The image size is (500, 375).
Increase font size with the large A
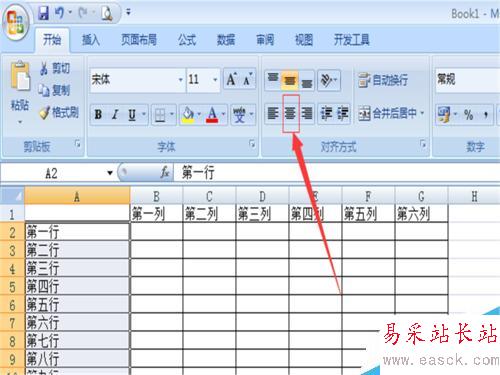tap(231, 80)
